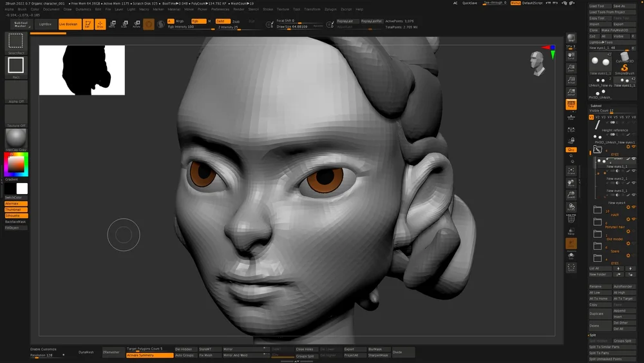This screenshot has width=644, height=363.
Task: Open the Stroke menu
Action: coord(268,9)
